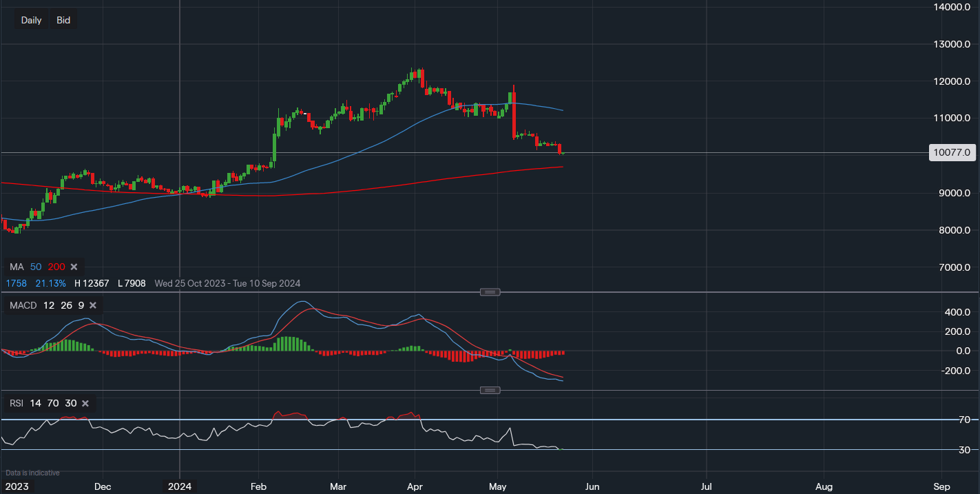Screen dimensions: 980x494
Task: Grab the resize handle above the MACD panel
Action: [490, 292]
